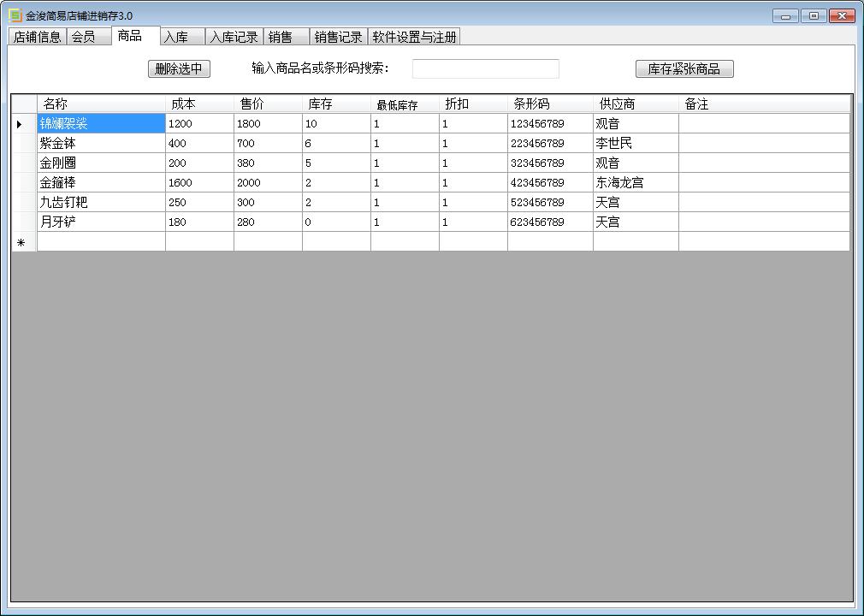Click cost cell 400 for 紫金钵

click(x=199, y=143)
